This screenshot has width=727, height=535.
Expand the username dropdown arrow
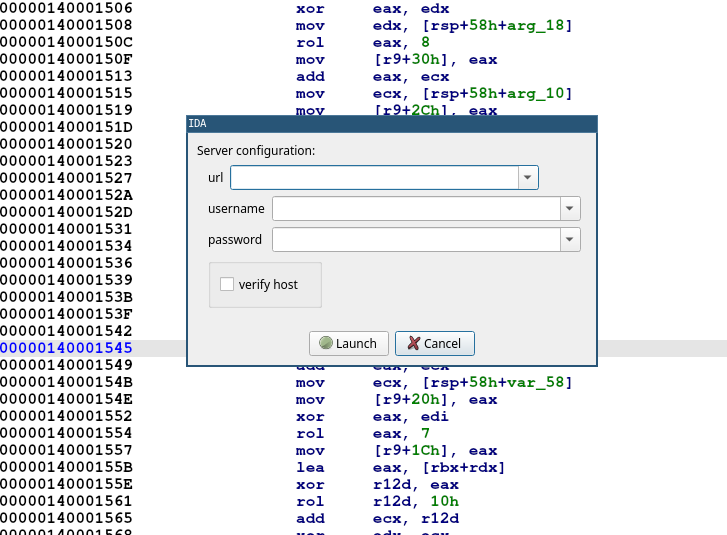570,209
